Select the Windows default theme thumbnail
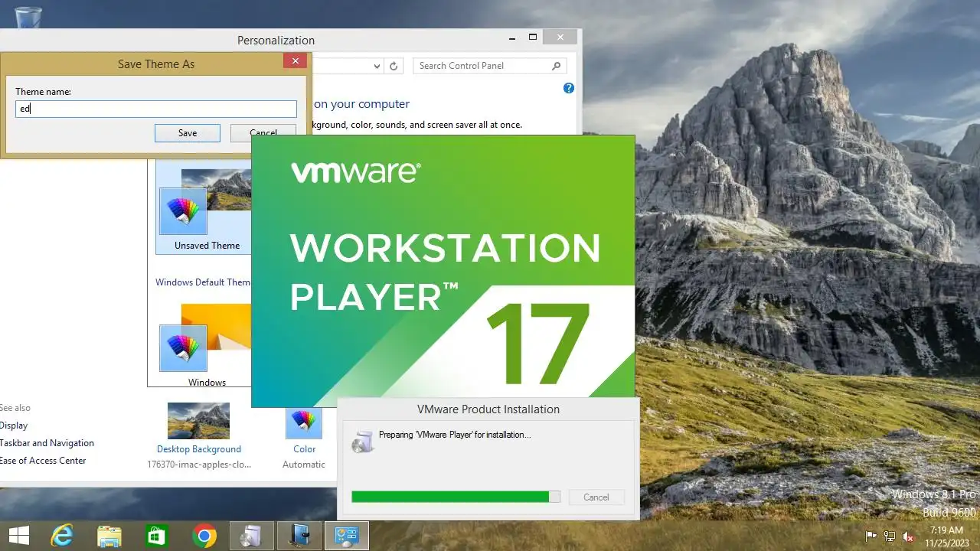Viewport: 980px width, 551px height. (205, 338)
